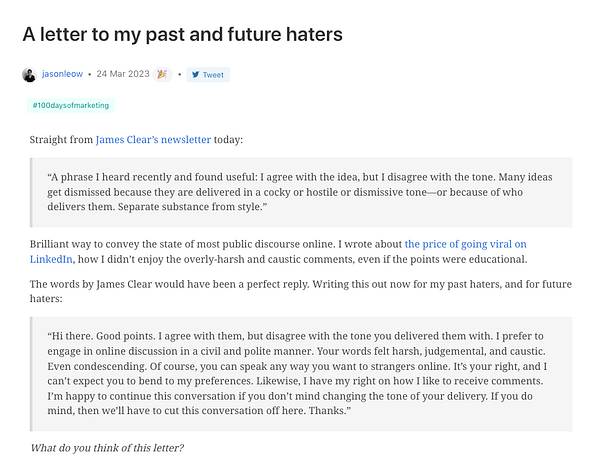Click the 'Brilliant way to convey' paragraph
Image resolution: width=600 pixels, height=475 pixels.
tap(200, 243)
